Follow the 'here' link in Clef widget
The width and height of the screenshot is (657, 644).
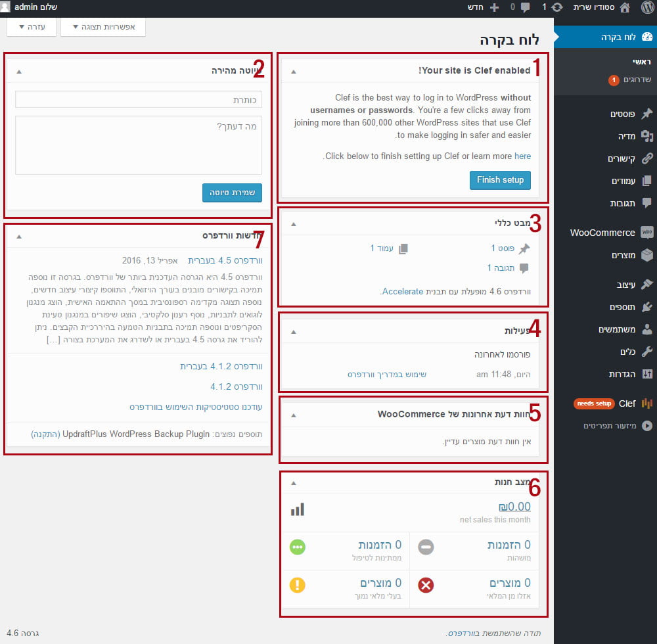tap(522, 156)
